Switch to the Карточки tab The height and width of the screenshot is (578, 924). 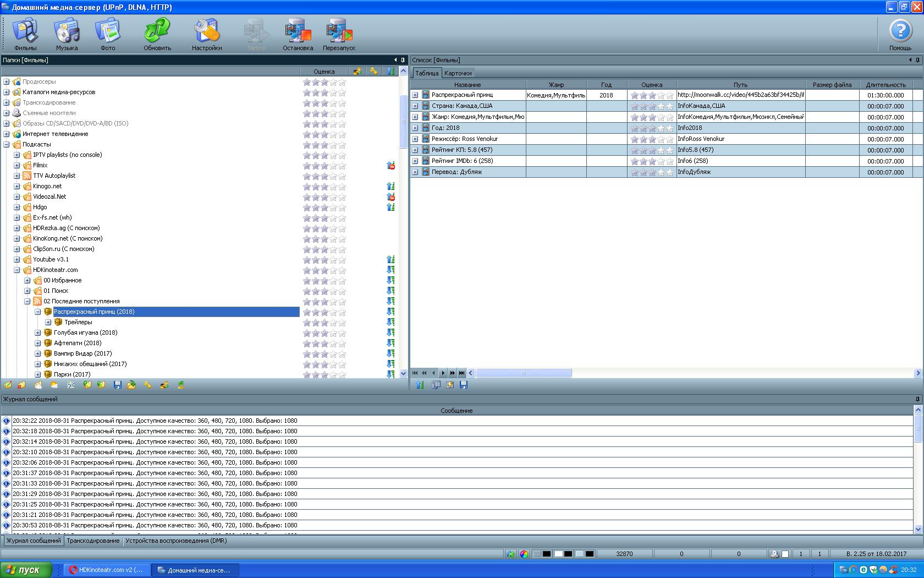point(458,73)
